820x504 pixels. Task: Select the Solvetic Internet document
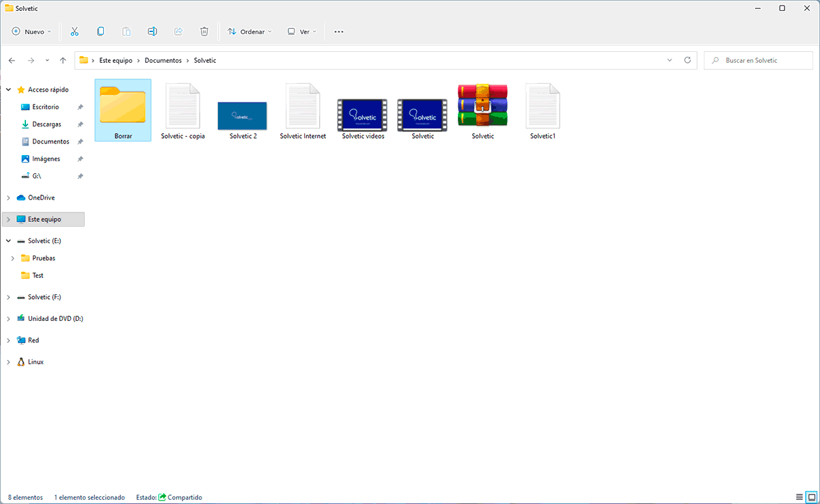(303, 111)
